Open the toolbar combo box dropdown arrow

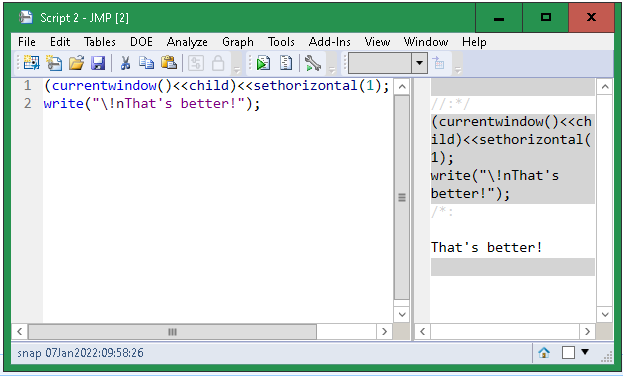click(x=419, y=63)
